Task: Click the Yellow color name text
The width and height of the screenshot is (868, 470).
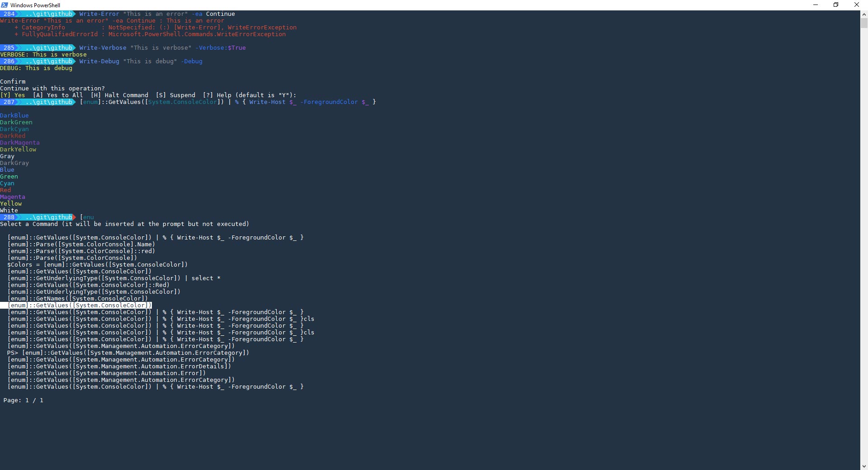Action: tap(10, 204)
